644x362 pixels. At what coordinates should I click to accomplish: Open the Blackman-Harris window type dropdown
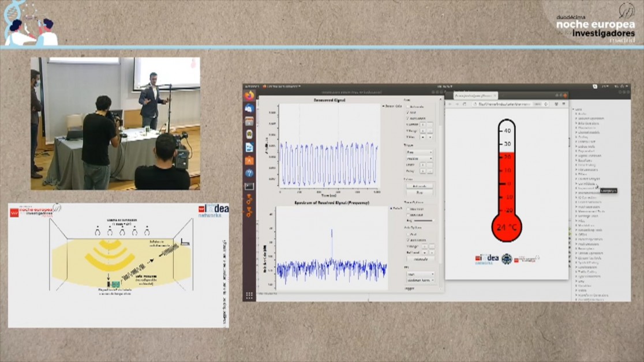point(420,280)
